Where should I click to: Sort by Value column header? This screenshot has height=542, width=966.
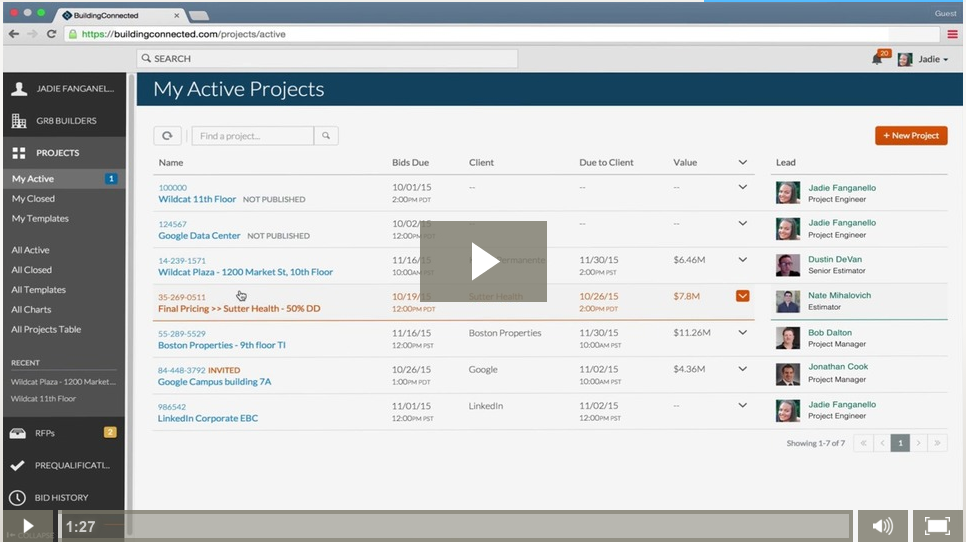coord(685,163)
